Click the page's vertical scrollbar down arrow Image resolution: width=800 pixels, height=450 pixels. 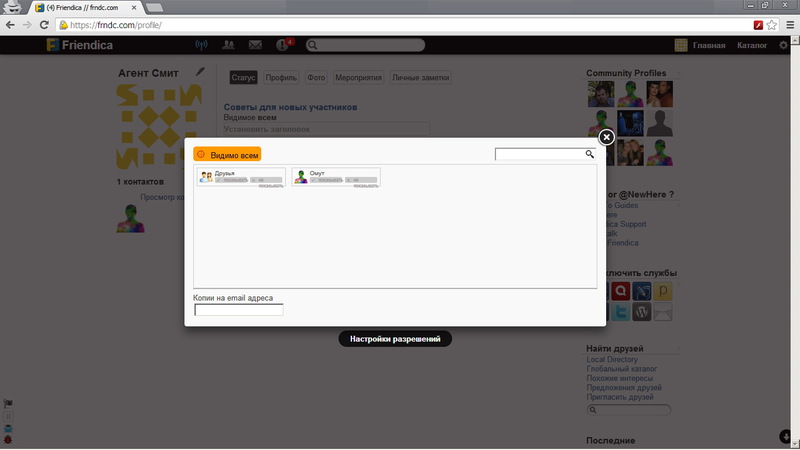point(795,444)
